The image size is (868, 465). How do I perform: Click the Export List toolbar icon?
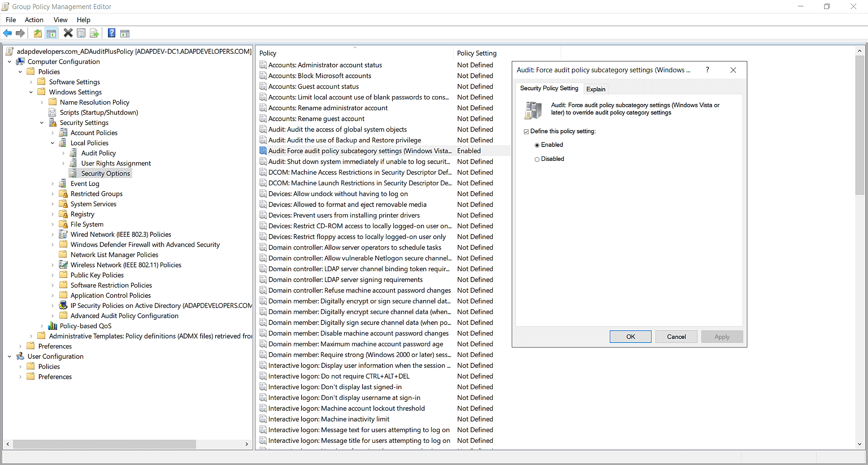click(x=94, y=33)
